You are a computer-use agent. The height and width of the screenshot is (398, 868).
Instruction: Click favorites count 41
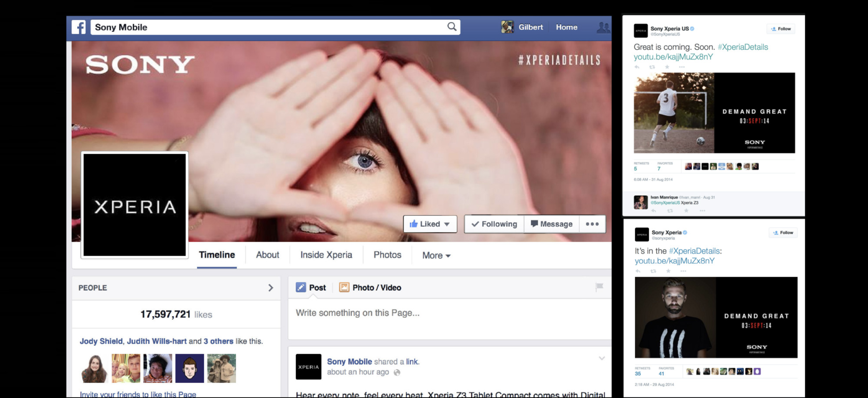(x=661, y=374)
